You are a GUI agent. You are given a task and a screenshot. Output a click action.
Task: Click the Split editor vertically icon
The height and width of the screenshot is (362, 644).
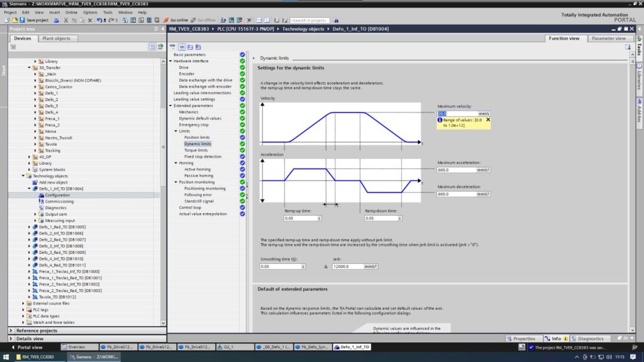267,20
